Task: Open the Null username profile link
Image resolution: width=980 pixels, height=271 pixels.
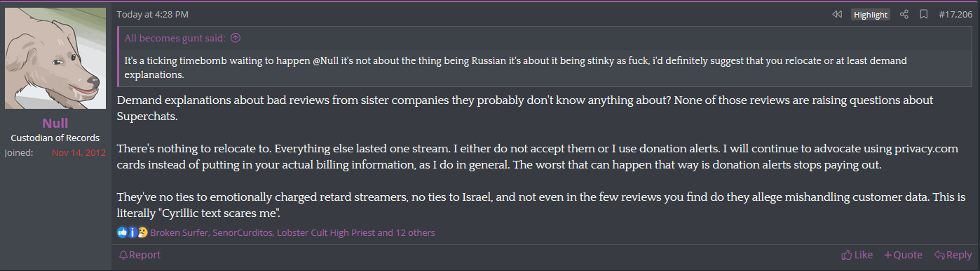Action: click(55, 124)
